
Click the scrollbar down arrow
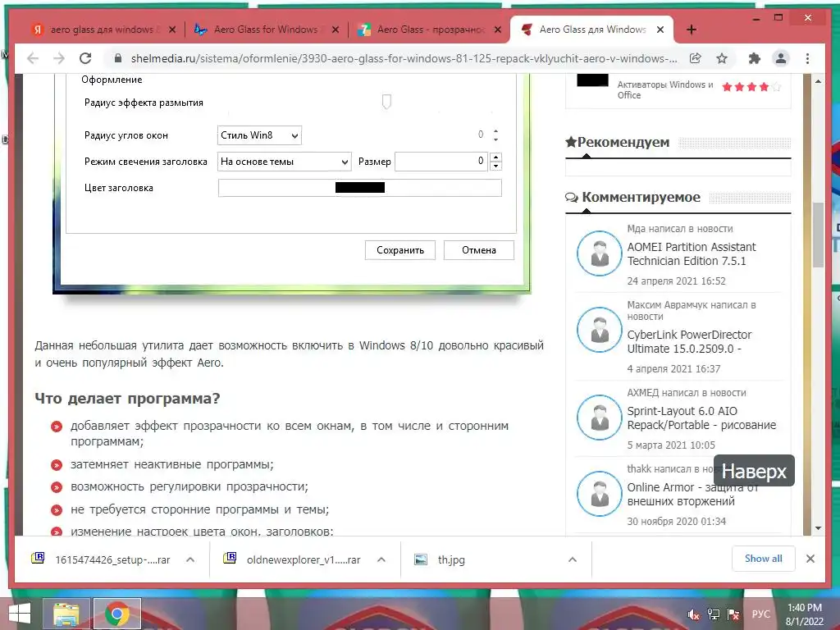click(x=818, y=528)
